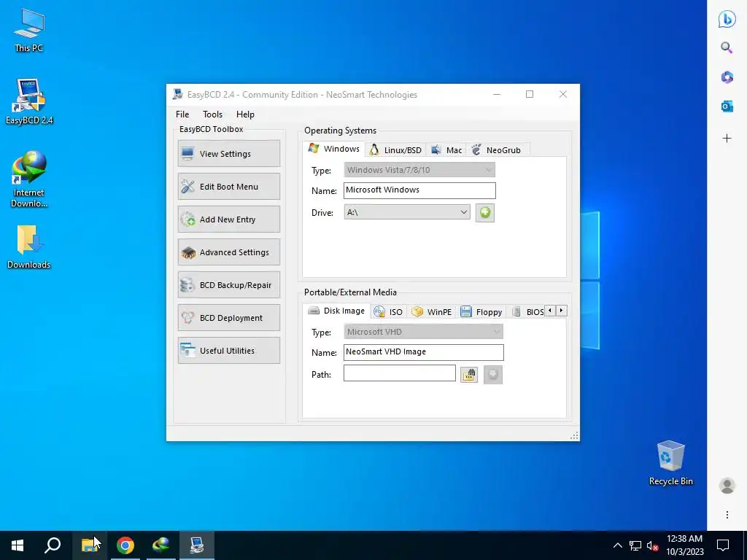Select the Disk Image tab
Image resolution: width=747 pixels, height=560 pixels.
(336, 311)
